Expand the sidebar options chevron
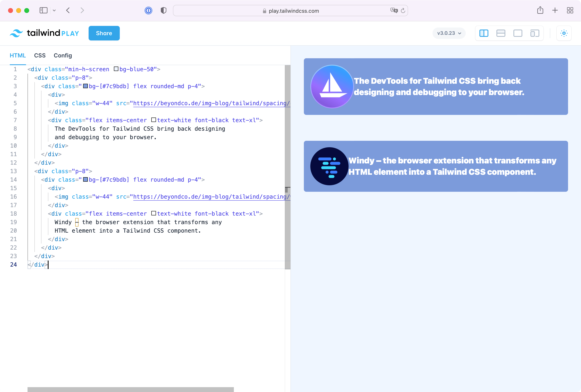The height and width of the screenshot is (392, 581). point(54,11)
